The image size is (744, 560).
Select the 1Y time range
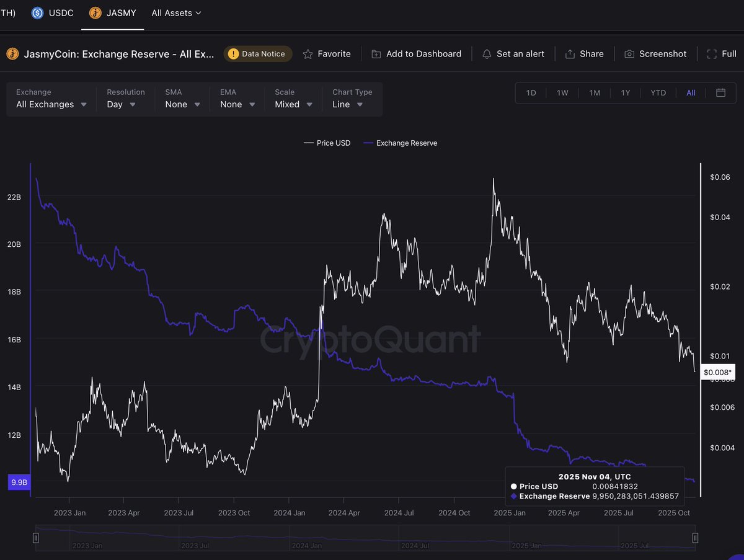tap(626, 93)
